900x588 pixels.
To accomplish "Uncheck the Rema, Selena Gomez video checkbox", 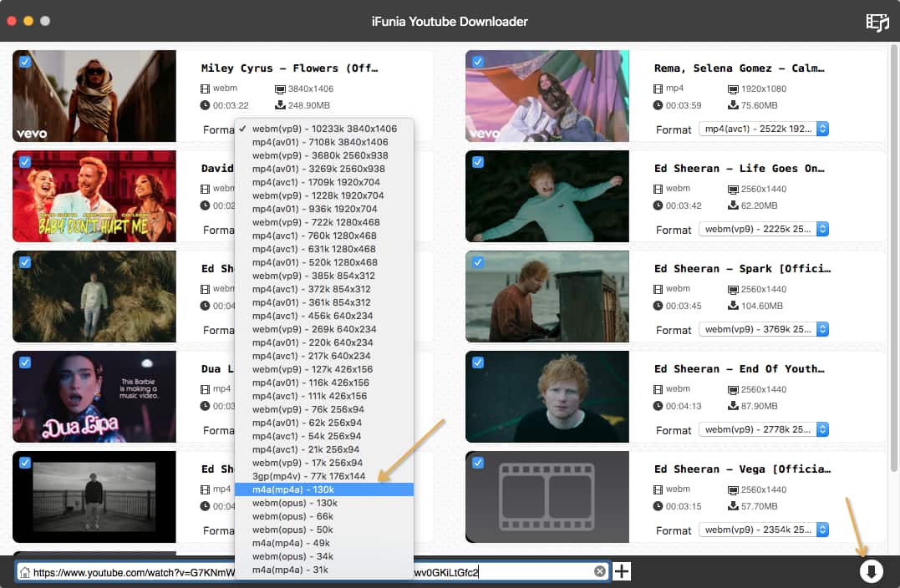I will [x=478, y=62].
